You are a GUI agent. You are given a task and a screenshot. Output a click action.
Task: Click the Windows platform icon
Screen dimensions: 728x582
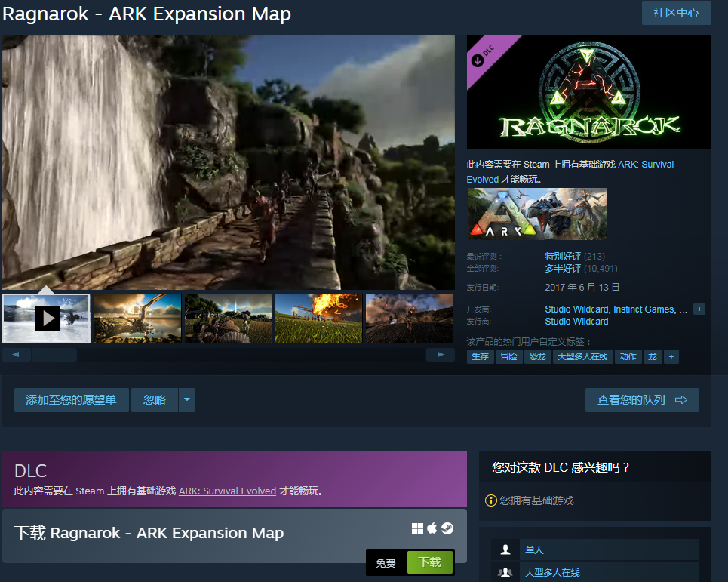click(x=417, y=528)
